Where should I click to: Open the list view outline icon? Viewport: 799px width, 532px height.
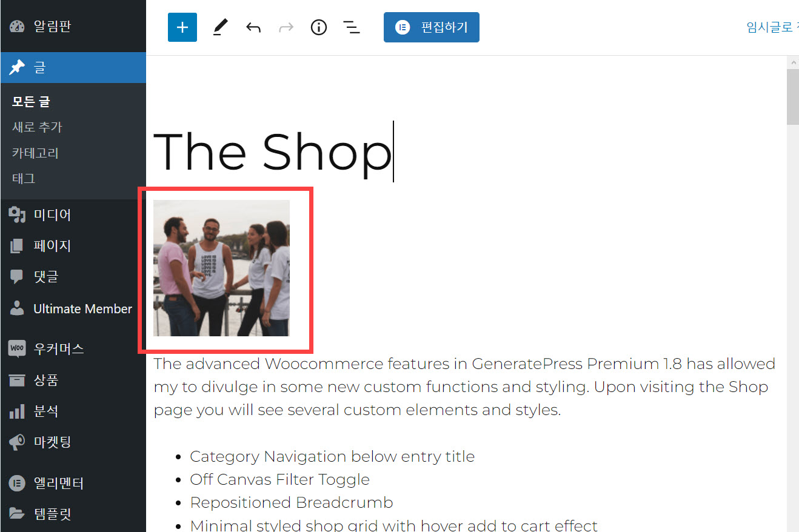click(x=352, y=27)
